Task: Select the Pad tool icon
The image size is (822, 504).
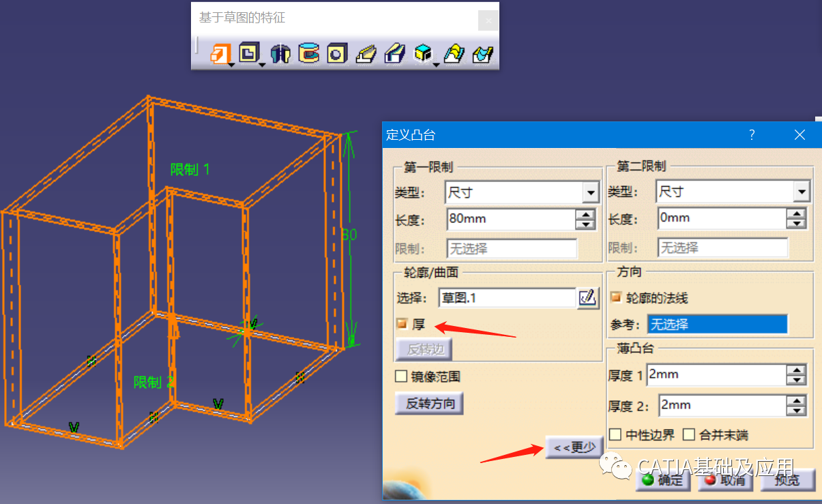Action: [220, 53]
